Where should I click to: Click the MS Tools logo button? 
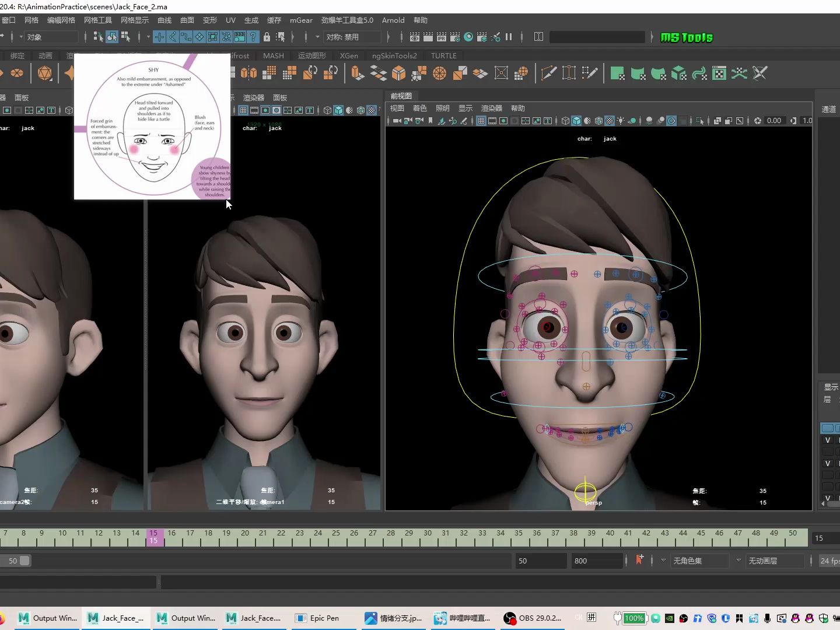pos(686,37)
